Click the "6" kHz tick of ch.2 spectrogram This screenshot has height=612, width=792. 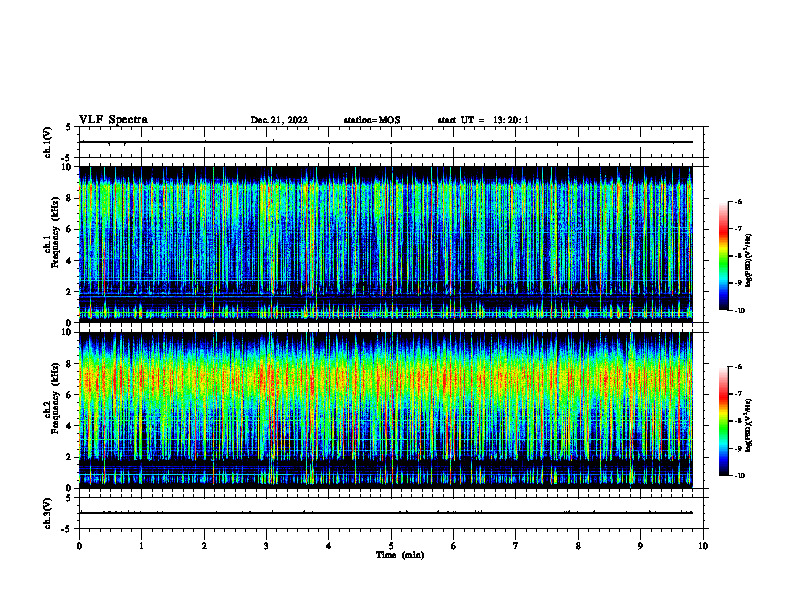click(69, 395)
